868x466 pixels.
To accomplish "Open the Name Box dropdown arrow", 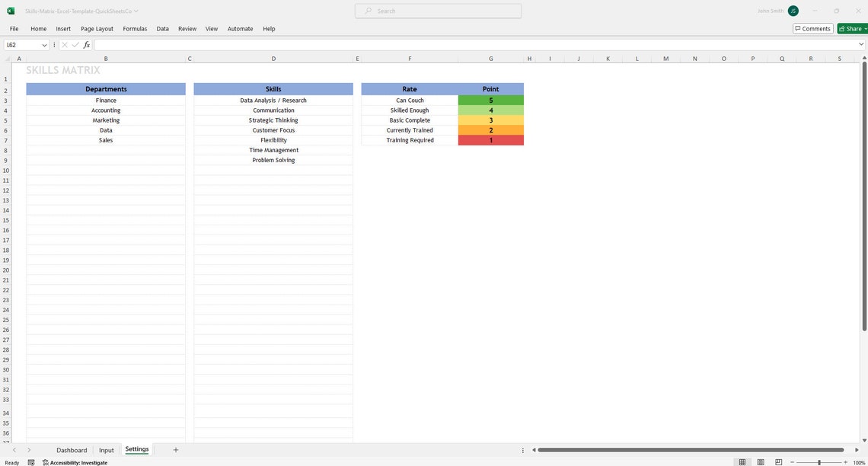I will tap(44, 46).
